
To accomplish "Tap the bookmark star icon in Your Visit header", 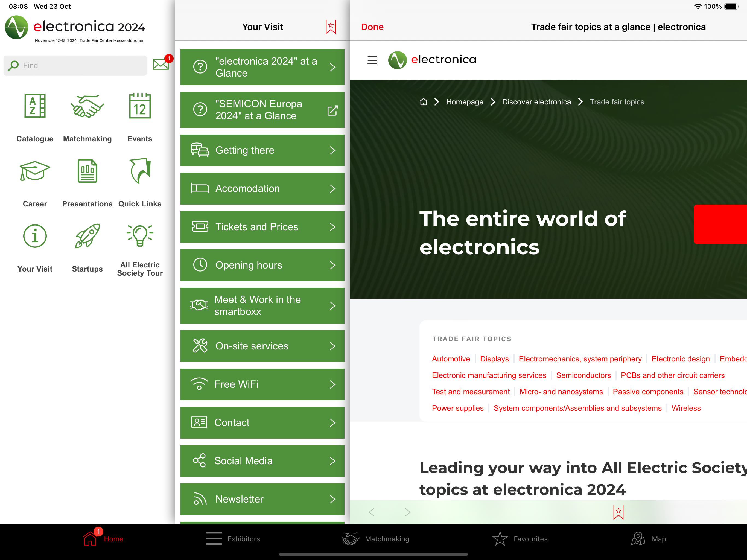I will (331, 27).
